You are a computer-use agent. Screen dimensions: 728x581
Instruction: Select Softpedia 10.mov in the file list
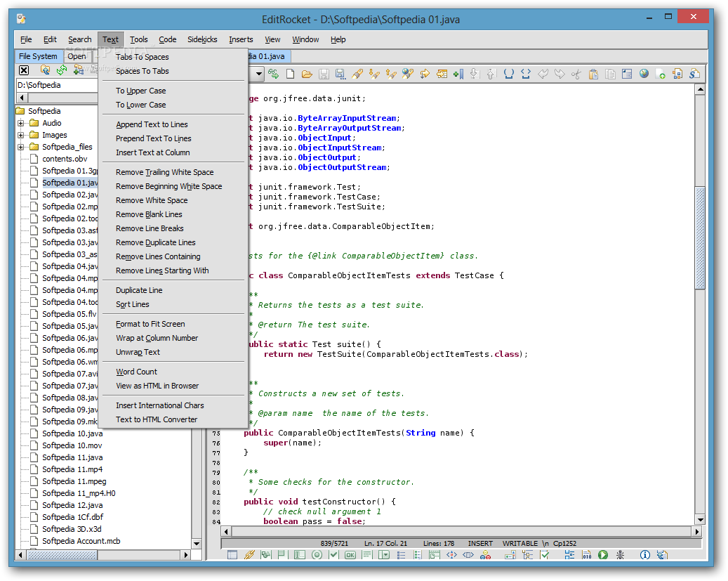[72, 445]
